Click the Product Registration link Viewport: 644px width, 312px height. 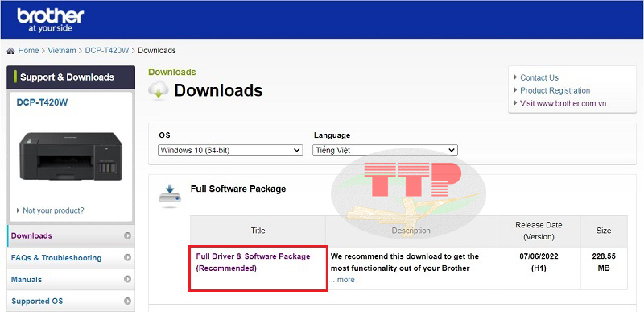coord(555,90)
